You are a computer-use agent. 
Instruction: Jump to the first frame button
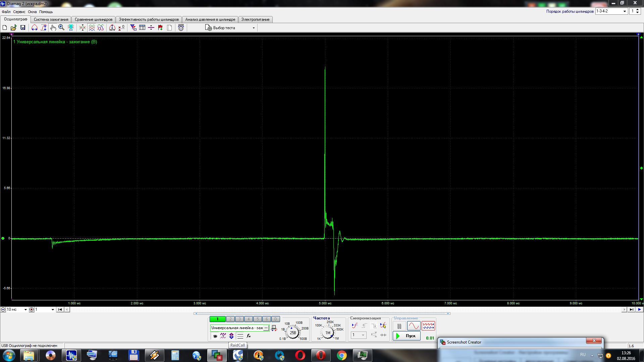[60, 309]
